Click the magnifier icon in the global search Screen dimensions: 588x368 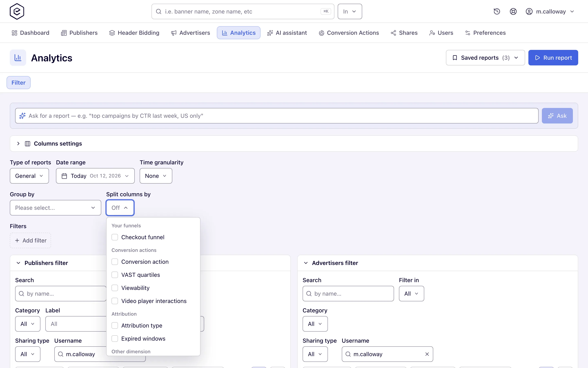tap(158, 11)
